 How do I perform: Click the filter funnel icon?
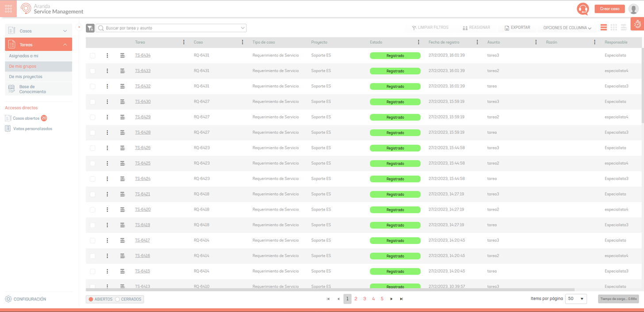click(90, 28)
